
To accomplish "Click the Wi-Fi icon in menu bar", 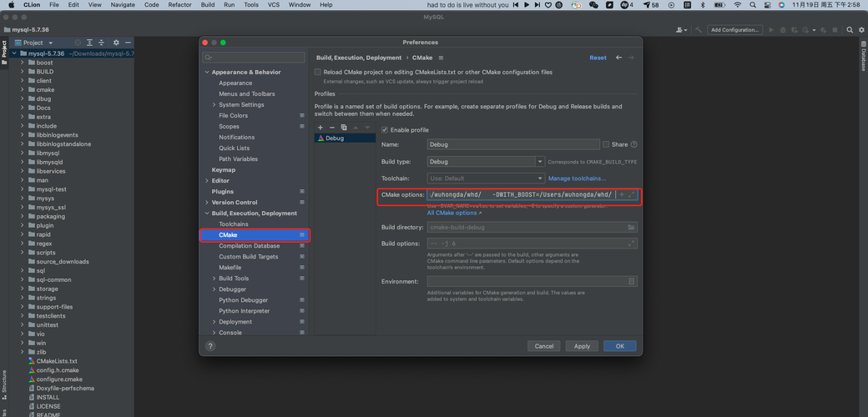I will [x=737, y=4].
